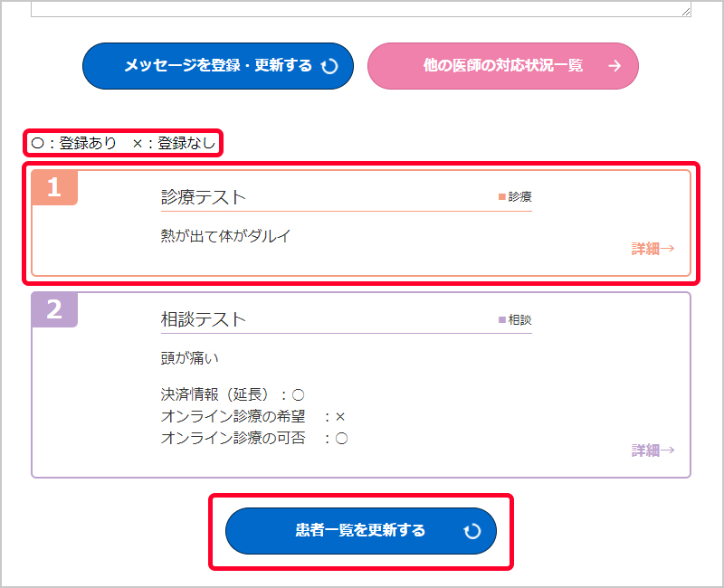Click the arrow icon on 他の医師の対応状況一覧
Image resolution: width=724 pixels, height=588 pixels.
[x=614, y=66]
